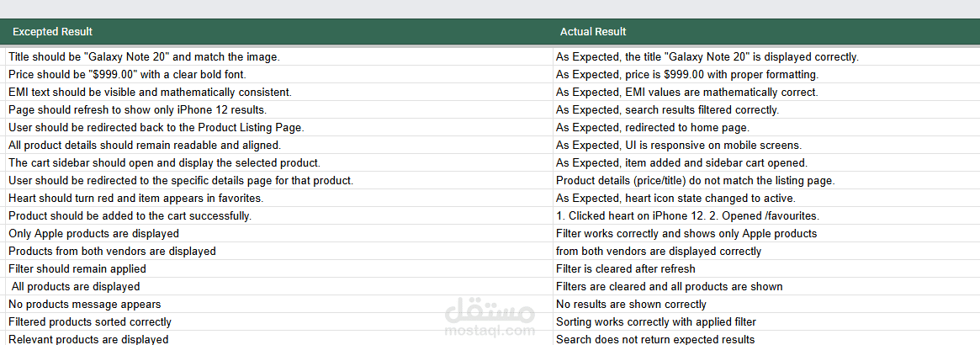The height and width of the screenshot is (345, 980).
Task: Select the "only iPhone 12 results" expected cell
Action: pos(137,110)
